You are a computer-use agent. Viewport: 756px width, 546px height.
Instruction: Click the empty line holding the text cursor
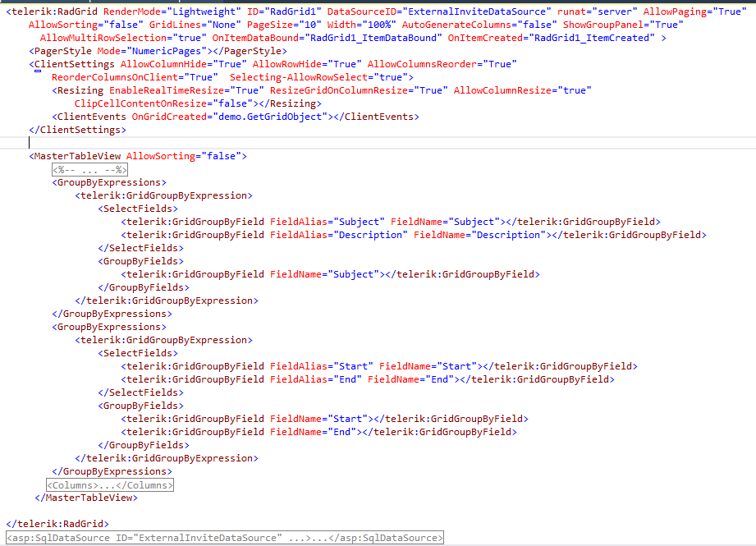[x=378, y=143]
